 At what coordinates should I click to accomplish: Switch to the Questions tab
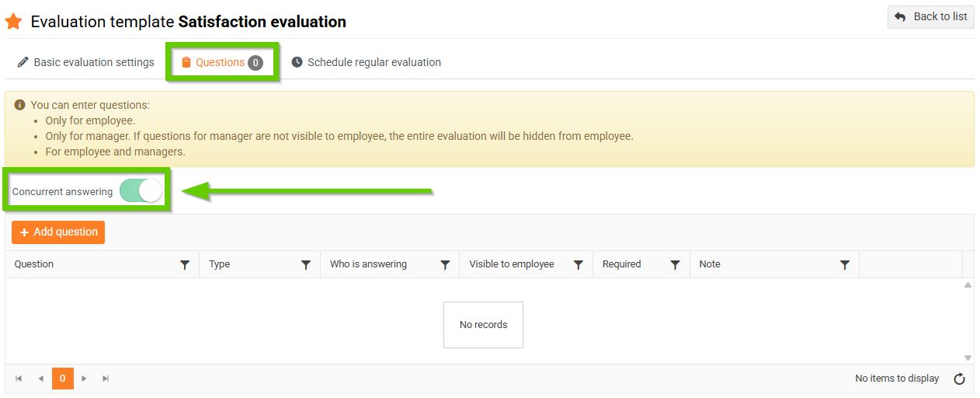click(221, 62)
